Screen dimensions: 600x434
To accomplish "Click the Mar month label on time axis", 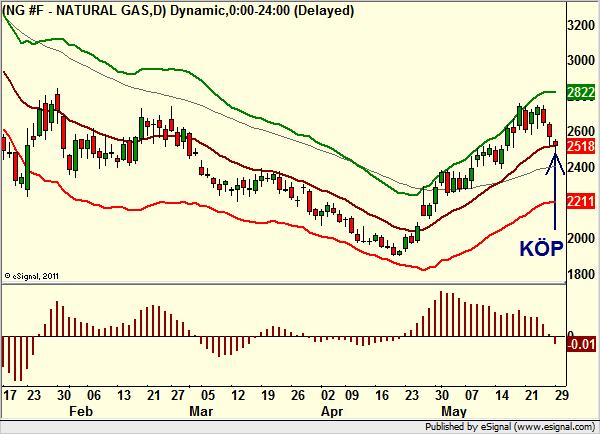I will [201, 411].
